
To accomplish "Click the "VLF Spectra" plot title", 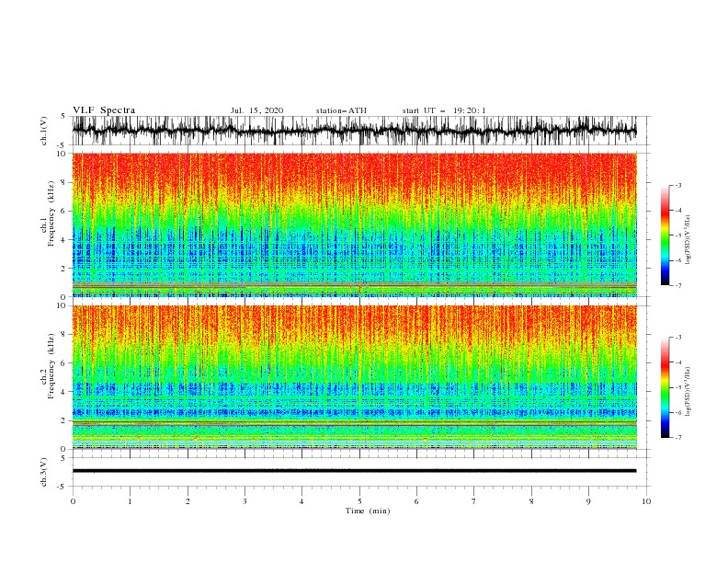I will 104,110.
